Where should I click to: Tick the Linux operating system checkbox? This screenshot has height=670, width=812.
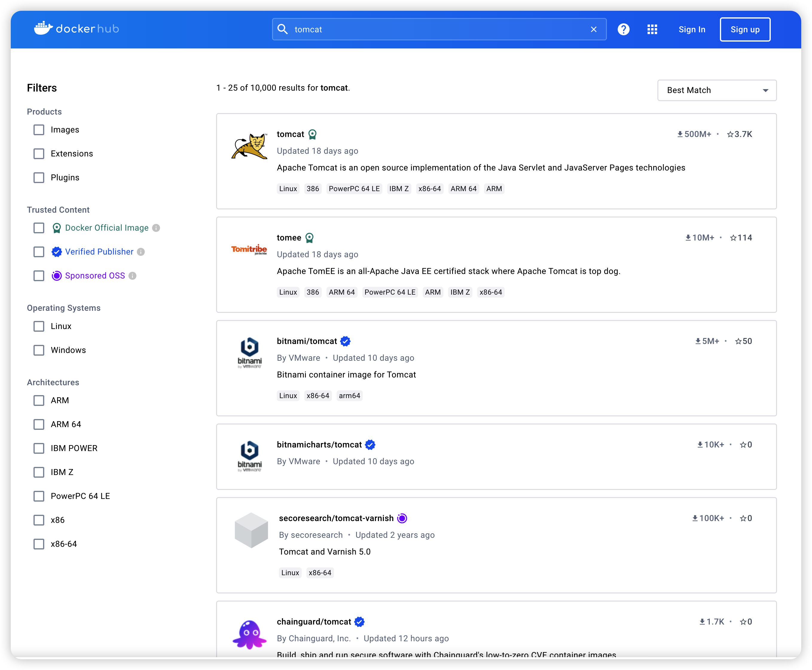tap(39, 326)
